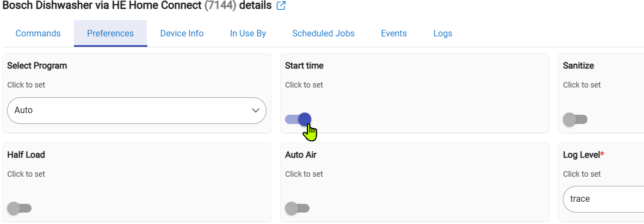View the Scheduled Jobs tab
644x224 pixels.
pos(323,34)
